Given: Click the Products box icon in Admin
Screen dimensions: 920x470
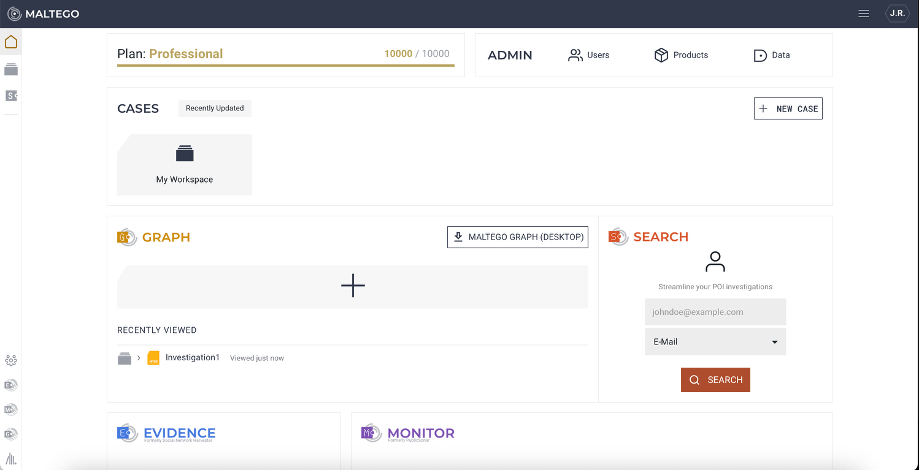Looking at the screenshot, I should 661,55.
